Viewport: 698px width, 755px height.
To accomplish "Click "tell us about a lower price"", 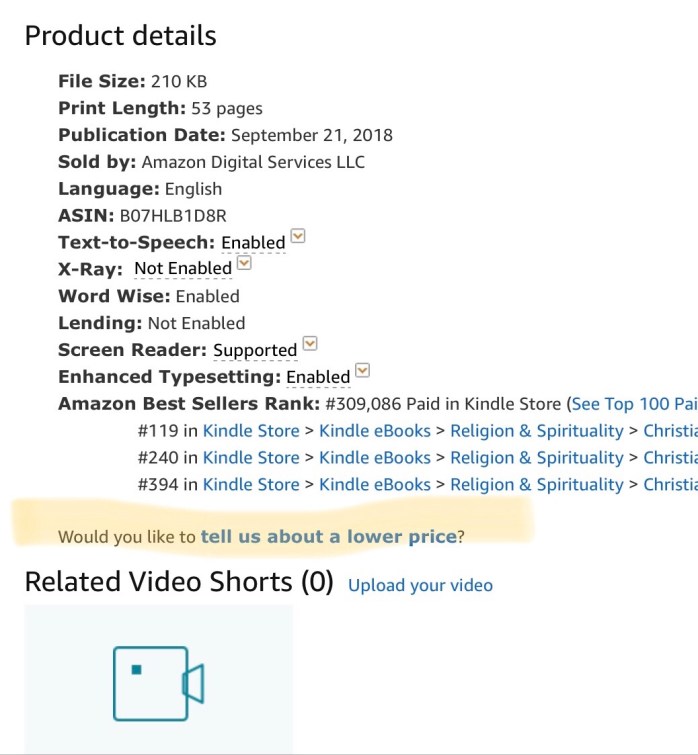I will tap(329, 537).
